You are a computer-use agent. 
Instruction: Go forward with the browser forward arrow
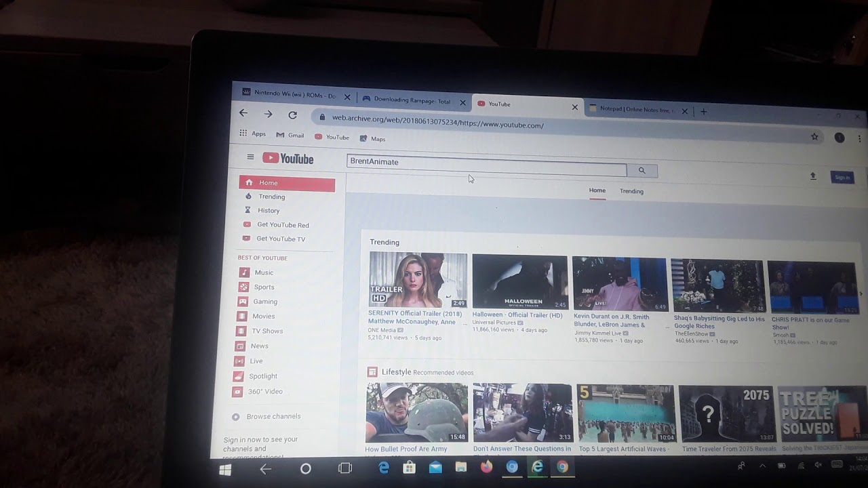269,115
